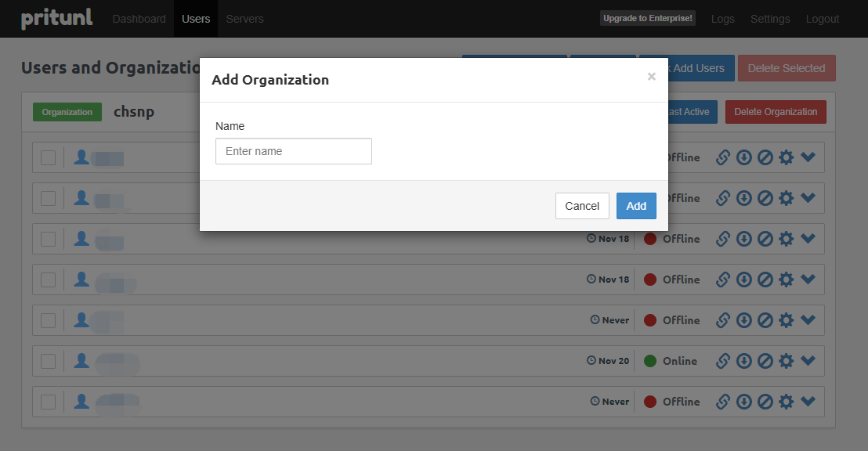Open gear settings for the Online user
868x451 pixels.
coord(787,361)
